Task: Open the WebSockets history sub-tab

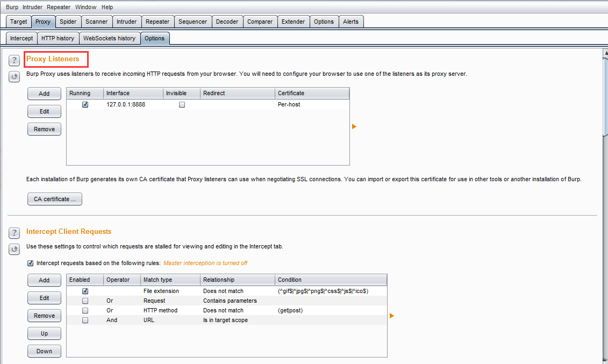Action: 109,38
